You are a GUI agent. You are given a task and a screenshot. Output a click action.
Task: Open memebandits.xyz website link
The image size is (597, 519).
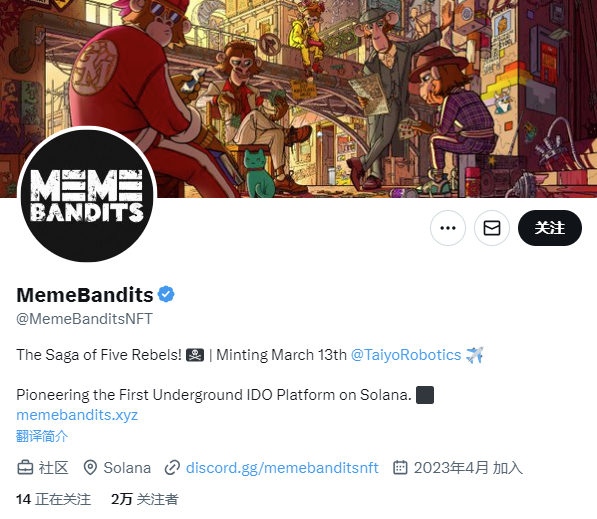coord(77,415)
